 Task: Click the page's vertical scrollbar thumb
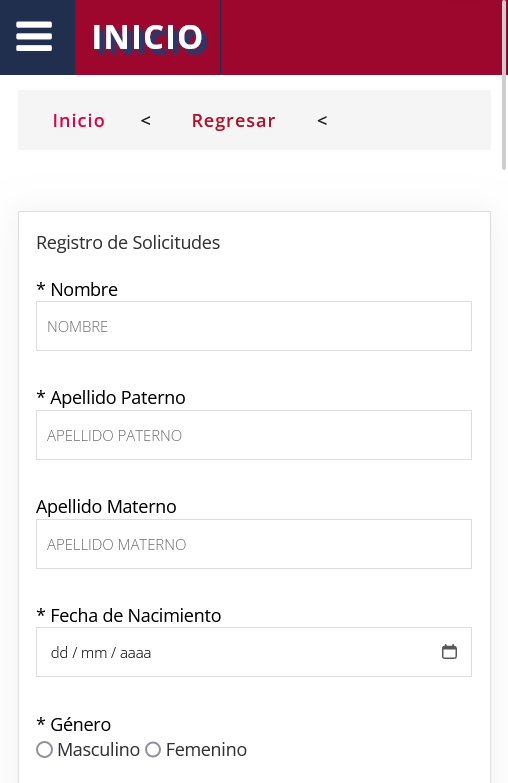[x=505, y=85]
